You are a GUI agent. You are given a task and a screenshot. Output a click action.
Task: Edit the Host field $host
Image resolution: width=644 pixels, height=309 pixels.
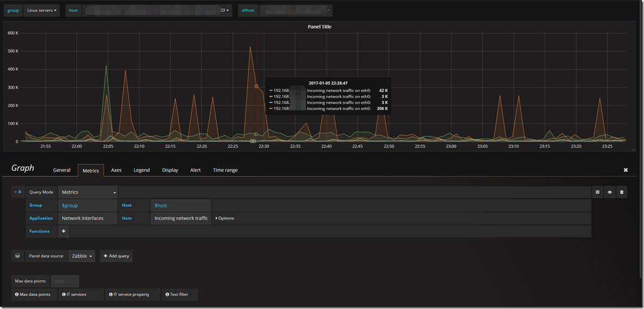pyautogui.click(x=180, y=205)
